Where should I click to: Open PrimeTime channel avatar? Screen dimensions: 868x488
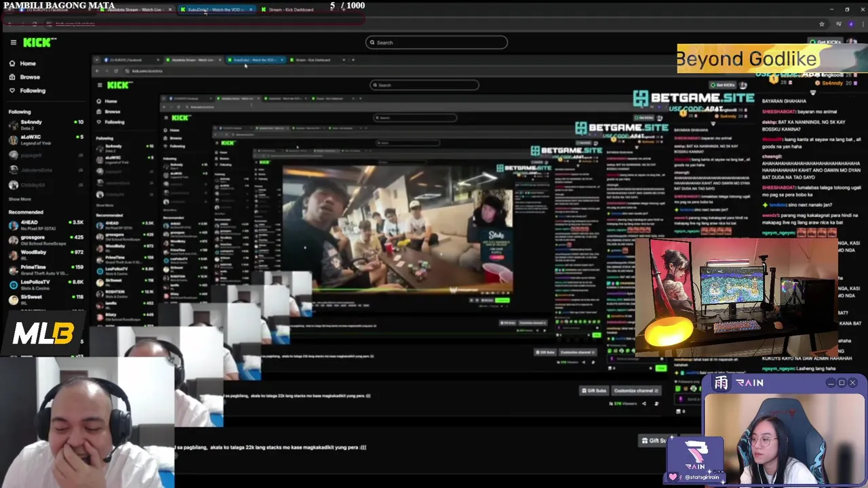pos(14,270)
